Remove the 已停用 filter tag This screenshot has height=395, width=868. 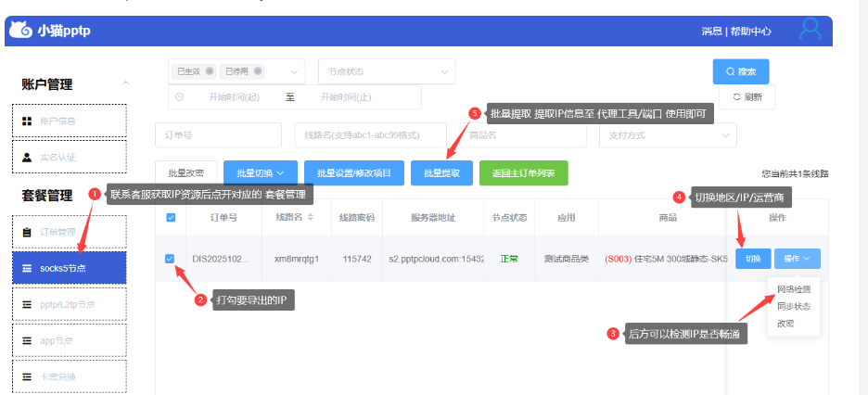click(x=258, y=70)
